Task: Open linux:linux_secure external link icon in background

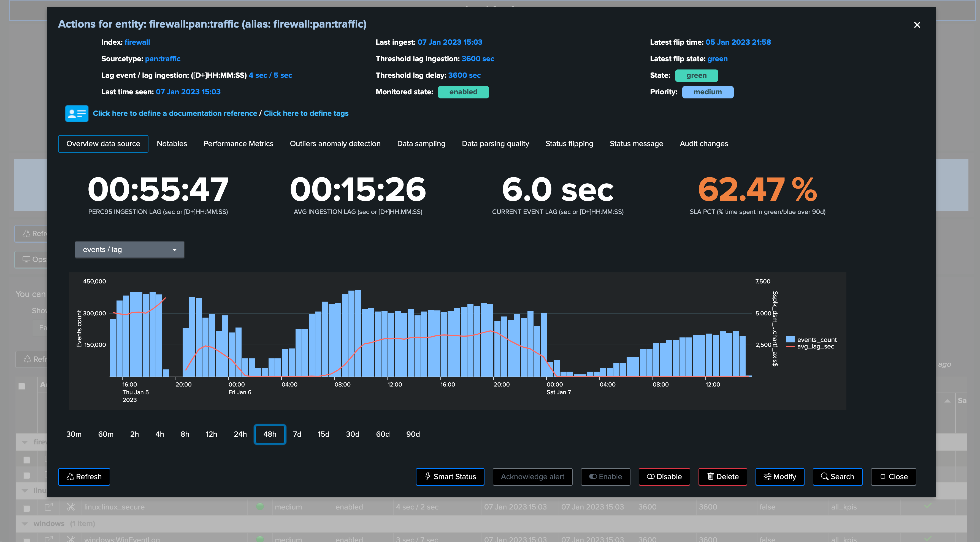Action: point(49,507)
